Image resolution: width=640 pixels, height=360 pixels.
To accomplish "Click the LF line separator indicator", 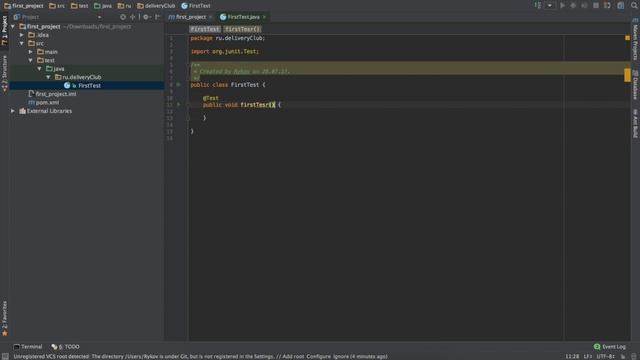I will click(587, 356).
